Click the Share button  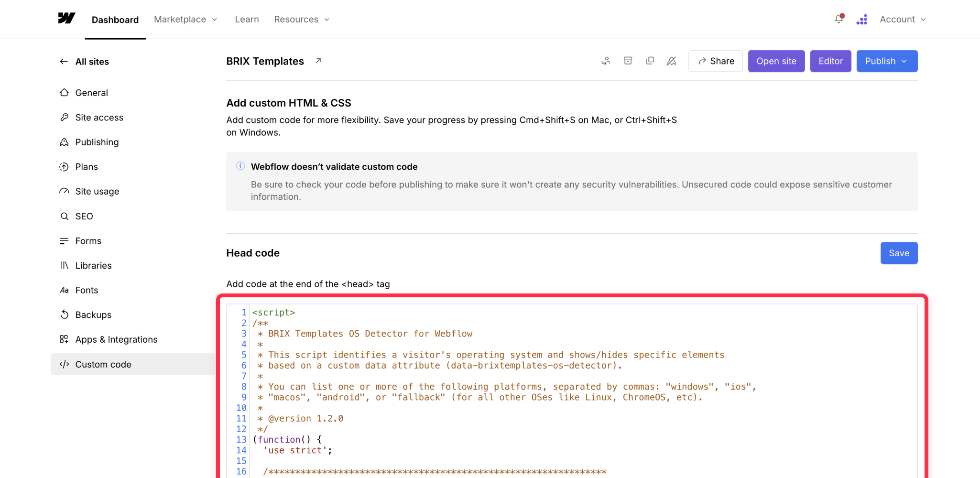pos(716,61)
